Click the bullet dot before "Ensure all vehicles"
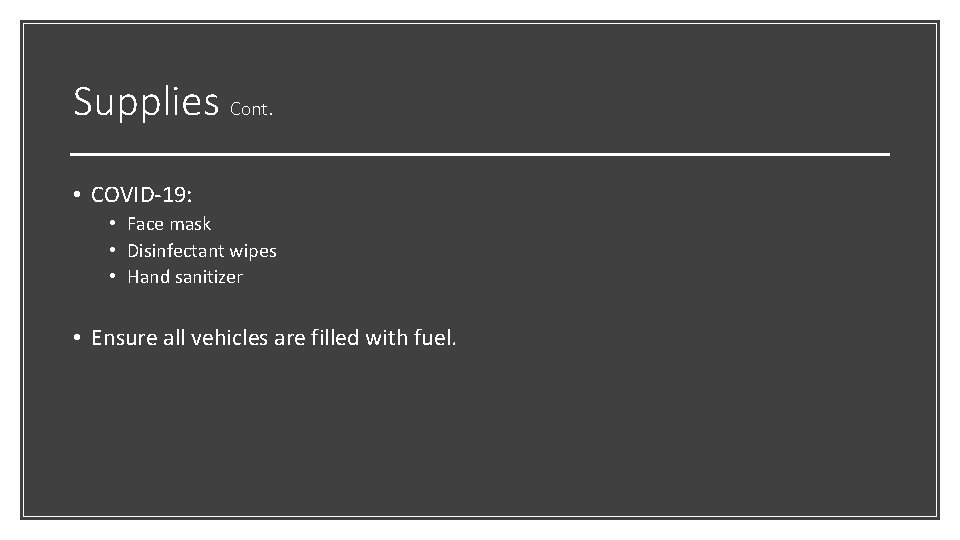Screen dimensions: 960x540 (x=77, y=338)
